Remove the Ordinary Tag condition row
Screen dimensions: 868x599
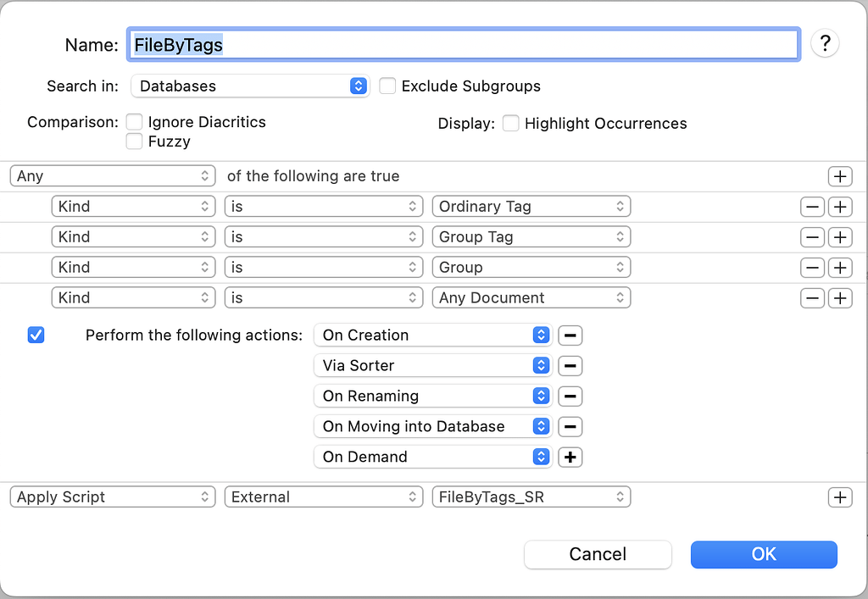812,206
